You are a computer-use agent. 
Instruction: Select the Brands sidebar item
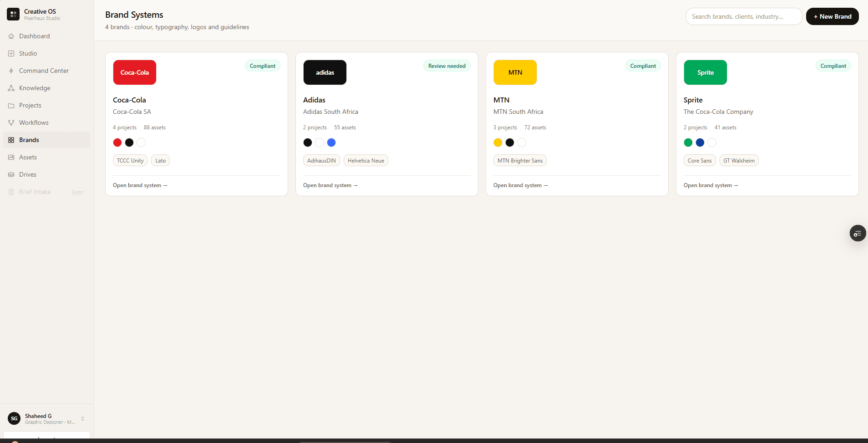click(x=46, y=140)
